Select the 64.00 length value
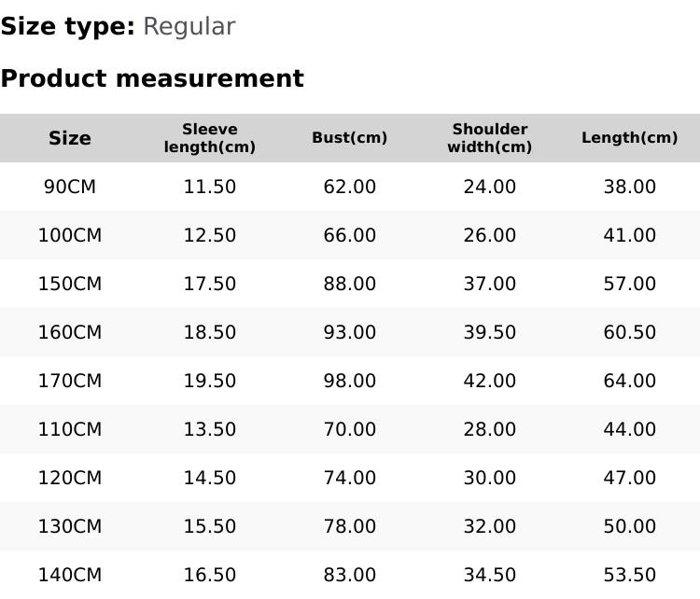 [x=630, y=381]
